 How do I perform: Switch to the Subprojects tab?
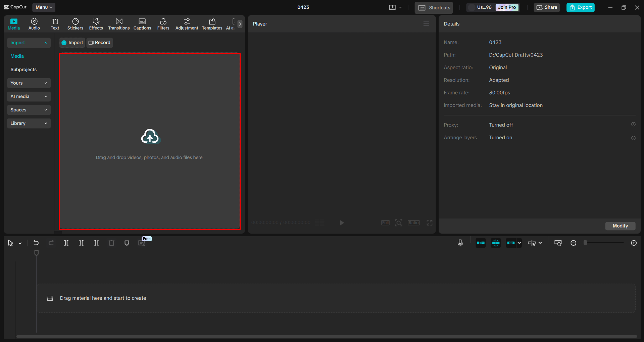(23, 69)
